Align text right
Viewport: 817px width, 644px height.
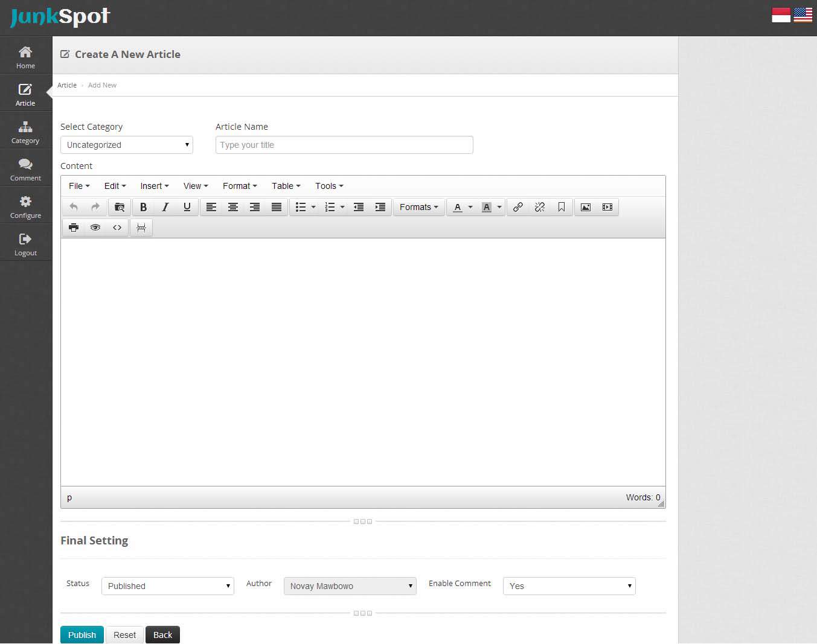click(x=255, y=207)
